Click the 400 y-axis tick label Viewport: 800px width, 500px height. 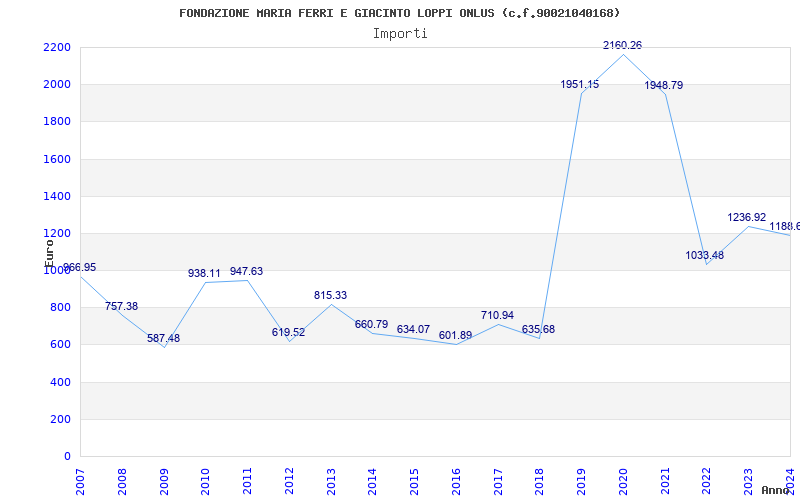click(61, 382)
